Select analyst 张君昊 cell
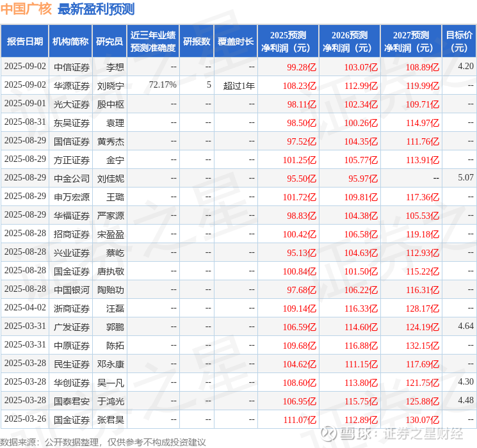477x448 pixels. click(x=111, y=420)
